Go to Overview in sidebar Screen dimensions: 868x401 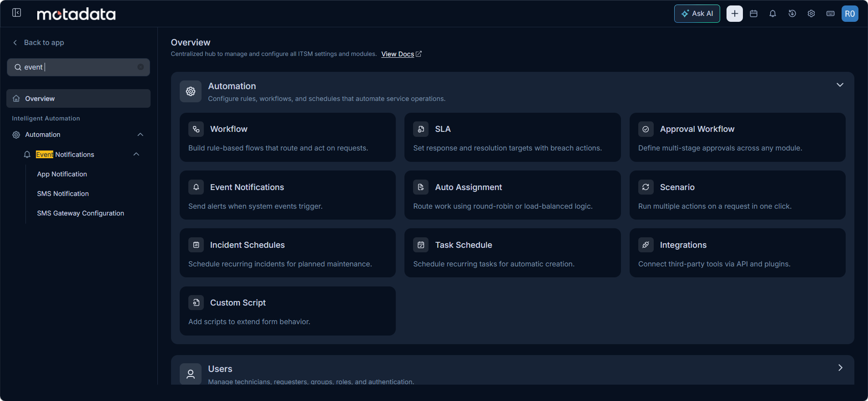click(x=78, y=99)
